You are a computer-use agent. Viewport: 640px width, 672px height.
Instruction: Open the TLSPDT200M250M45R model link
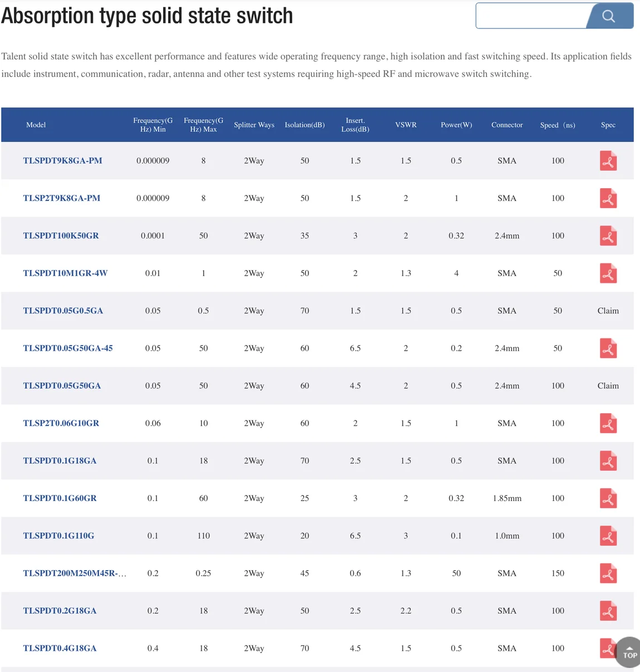click(x=75, y=573)
